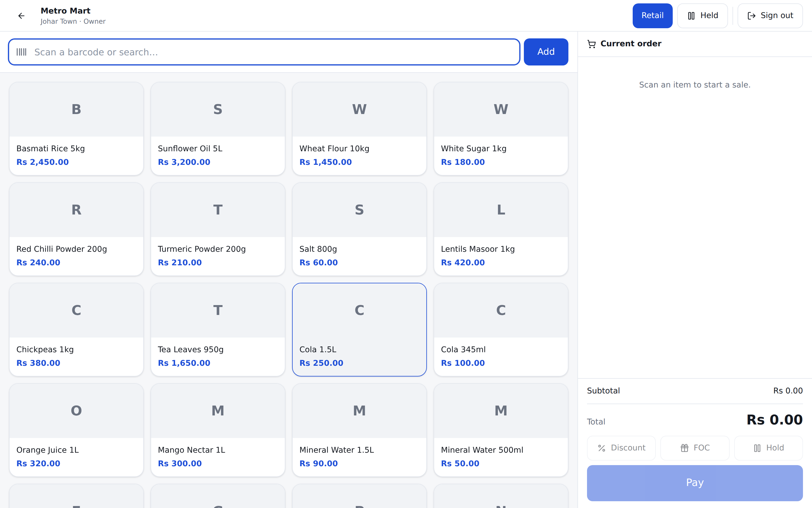This screenshot has height=508, width=812.
Task: Add Orange Juice 1L to order
Action: [x=76, y=430]
